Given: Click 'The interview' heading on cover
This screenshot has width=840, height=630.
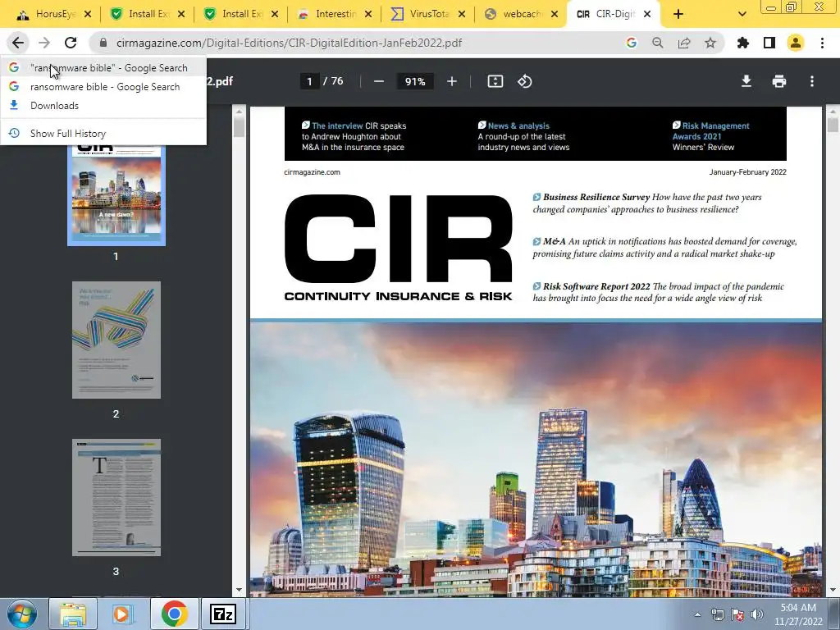Looking at the screenshot, I should coord(337,126).
